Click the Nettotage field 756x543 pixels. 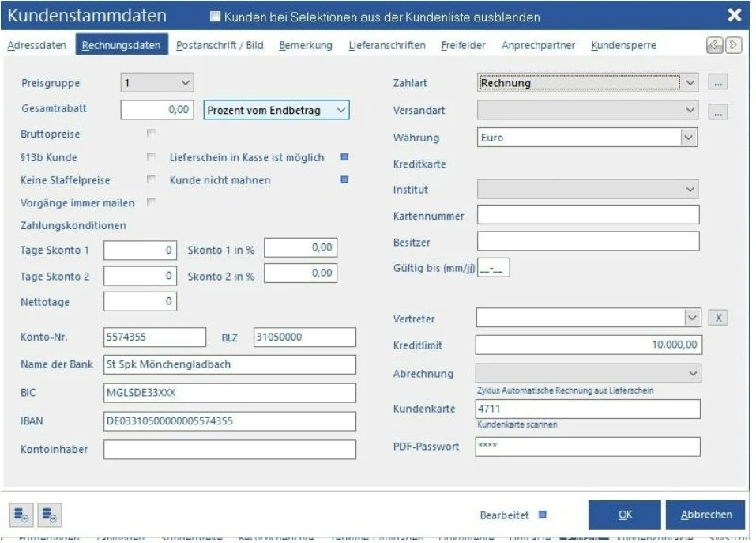[141, 301]
